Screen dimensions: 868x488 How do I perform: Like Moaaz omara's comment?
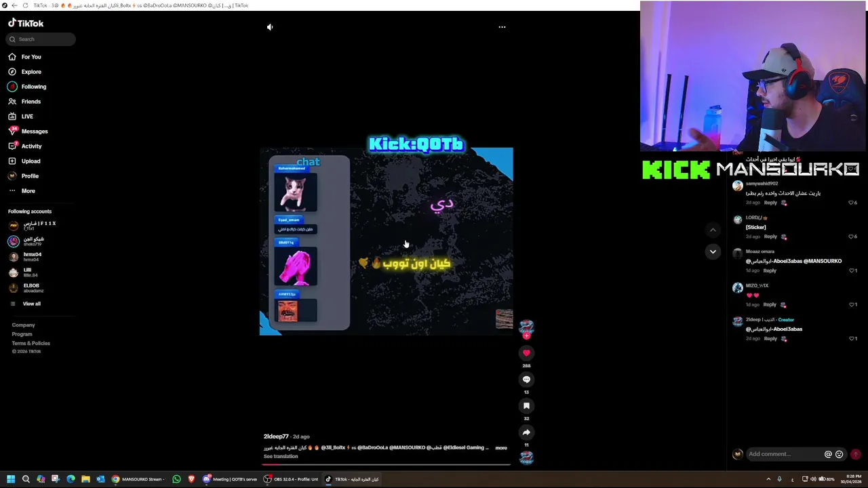(x=852, y=270)
